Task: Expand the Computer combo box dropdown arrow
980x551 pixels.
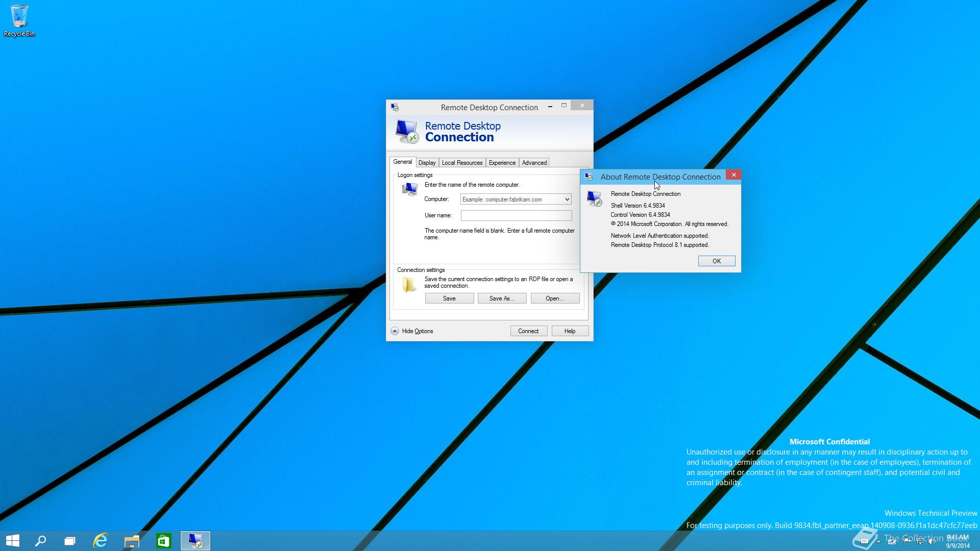Action: pyautogui.click(x=567, y=199)
